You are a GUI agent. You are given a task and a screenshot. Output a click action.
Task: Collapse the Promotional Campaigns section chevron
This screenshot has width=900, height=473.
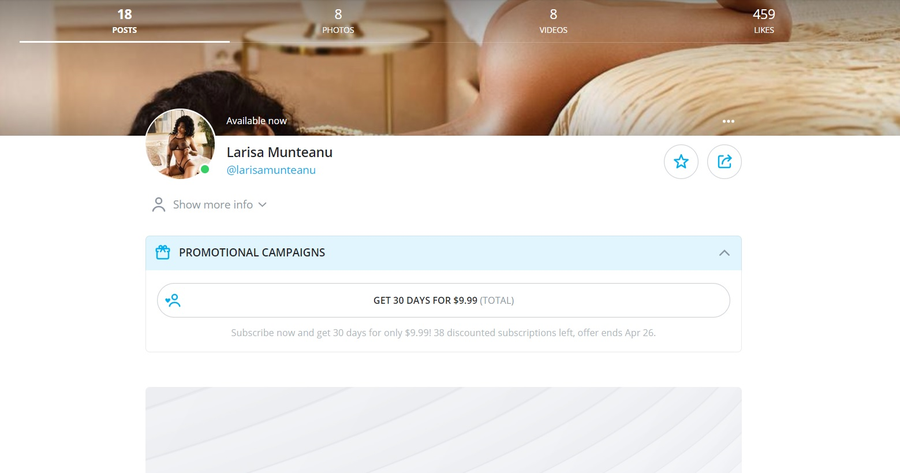pos(724,253)
